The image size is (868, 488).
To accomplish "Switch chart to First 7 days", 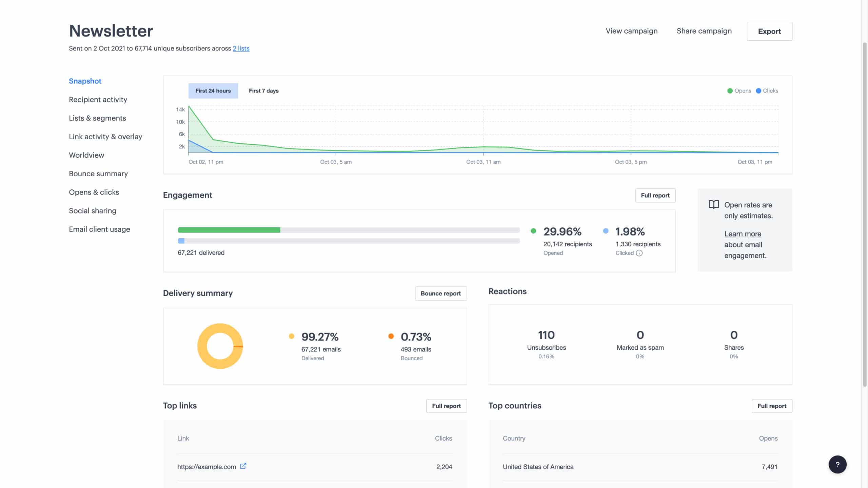I will point(263,91).
